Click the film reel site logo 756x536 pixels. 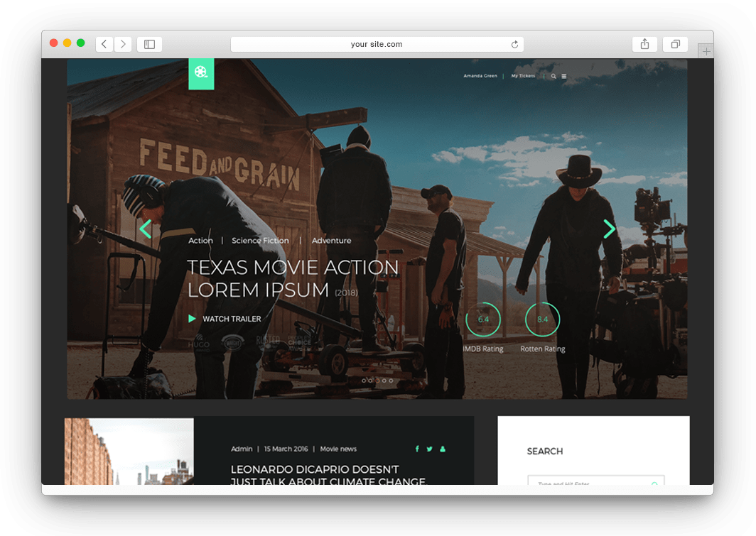click(201, 73)
